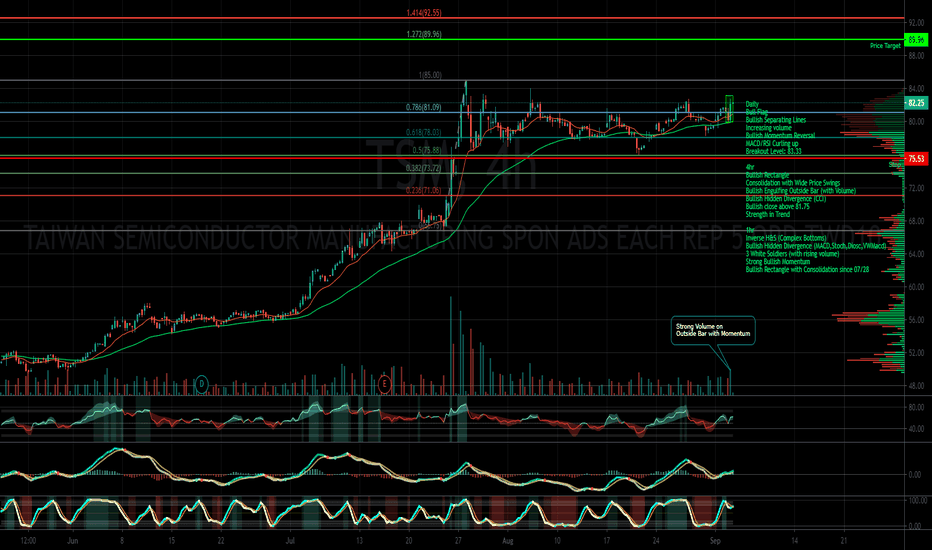The width and height of the screenshot is (932, 550).
Task: Click 'Breakout Level: 83.33' note text
Action: [x=773, y=151]
